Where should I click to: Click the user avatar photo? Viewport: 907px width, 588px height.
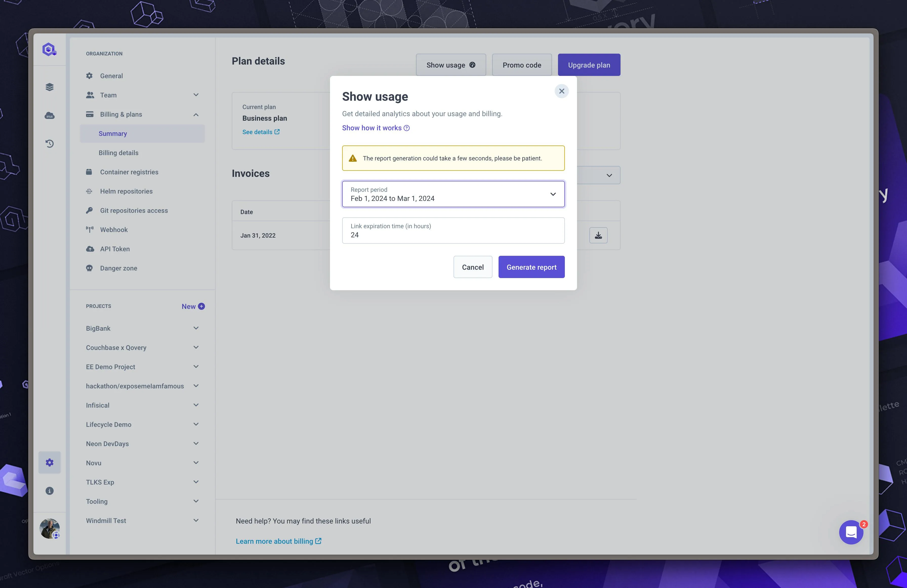(x=50, y=528)
